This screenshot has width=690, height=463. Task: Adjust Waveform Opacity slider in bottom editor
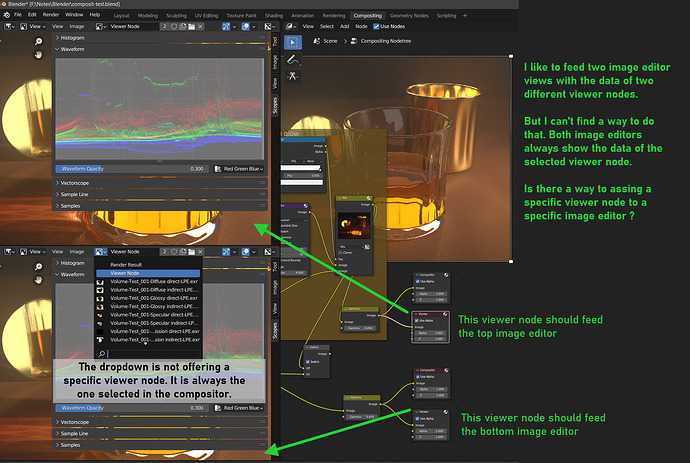[132, 408]
